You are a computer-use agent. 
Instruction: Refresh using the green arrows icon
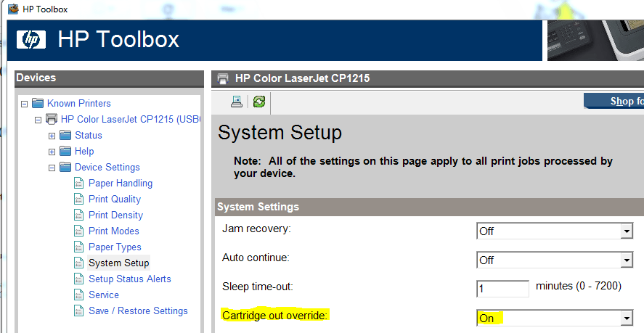click(259, 102)
